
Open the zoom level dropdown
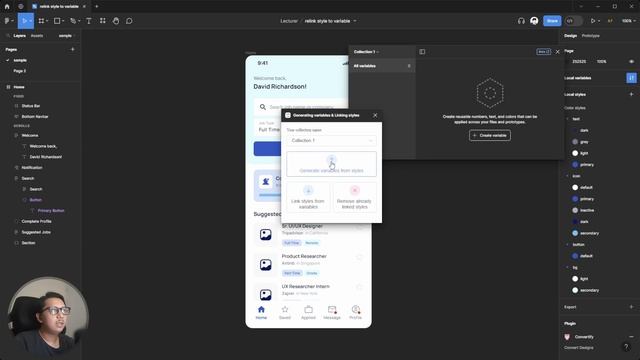[x=628, y=21]
